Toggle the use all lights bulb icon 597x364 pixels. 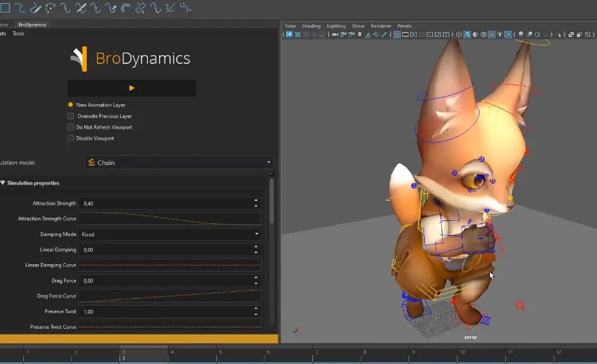click(500, 35)
